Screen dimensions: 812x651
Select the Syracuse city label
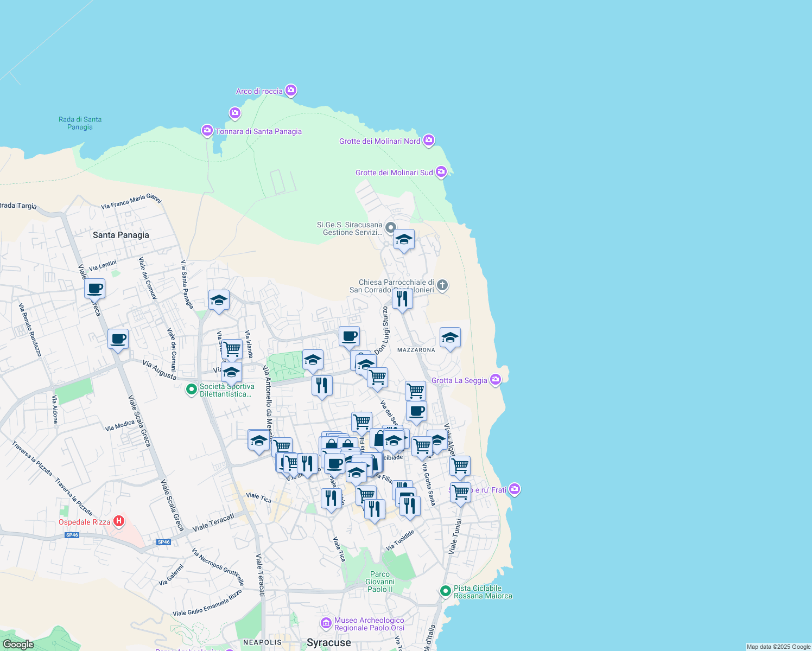(x=328, y=643)
